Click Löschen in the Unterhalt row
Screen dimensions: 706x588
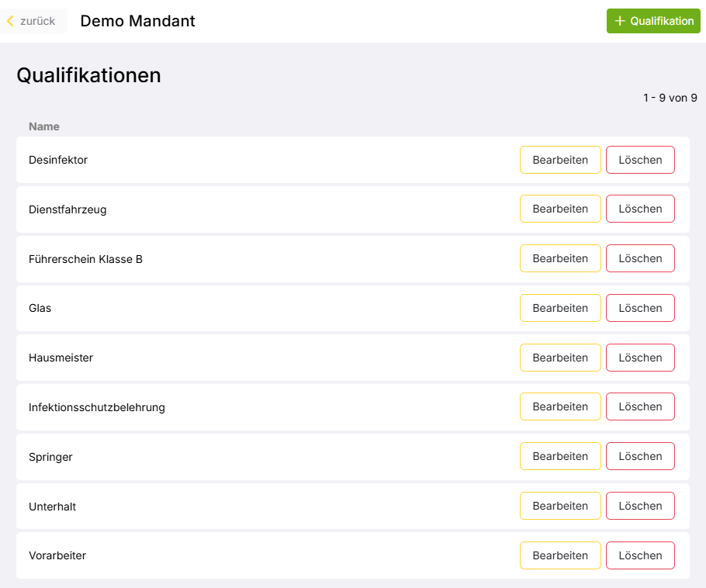pos(640,506)
